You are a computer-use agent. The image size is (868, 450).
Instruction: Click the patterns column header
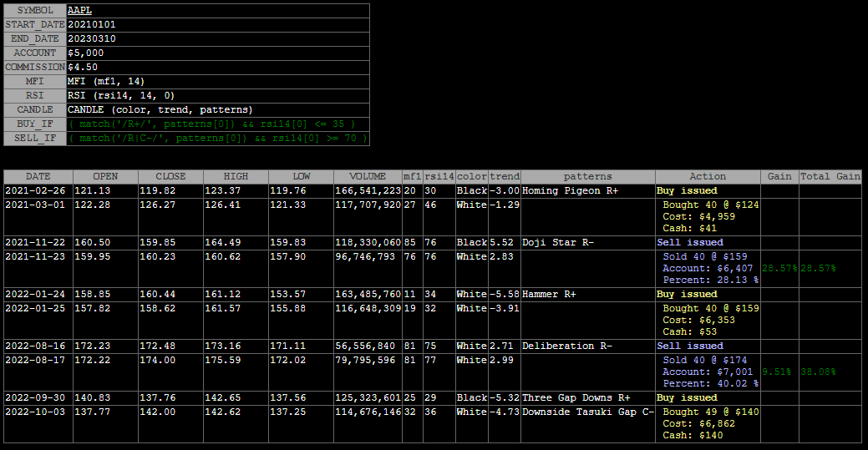(588, 176)
